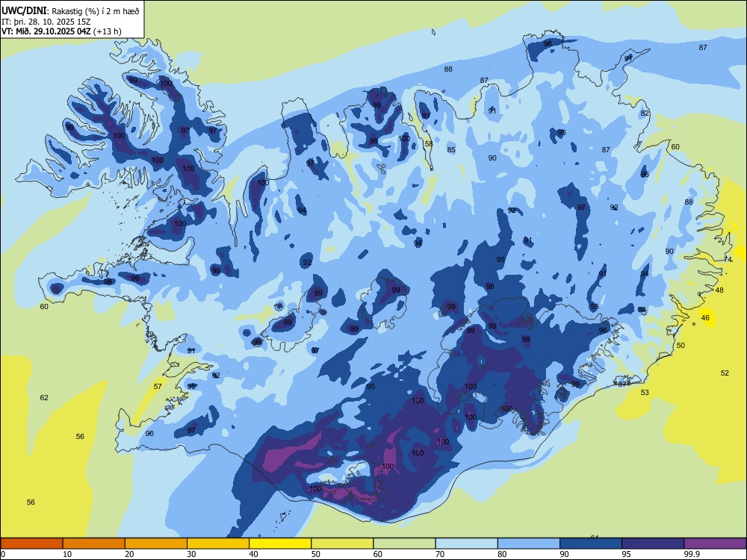Click the '48' humidity value on the map
Image resolution: width=747 pixels, height=560 pixels.
[719, 290]
